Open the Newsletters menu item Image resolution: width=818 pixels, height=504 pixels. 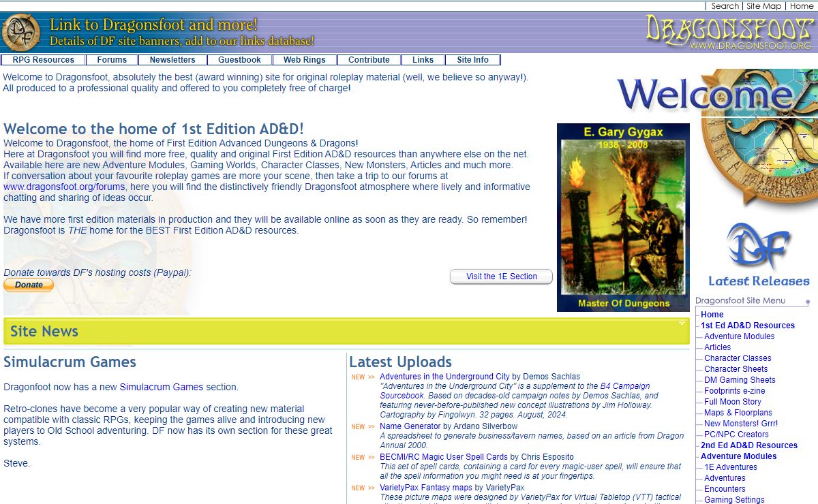click(x=172, y=60)
